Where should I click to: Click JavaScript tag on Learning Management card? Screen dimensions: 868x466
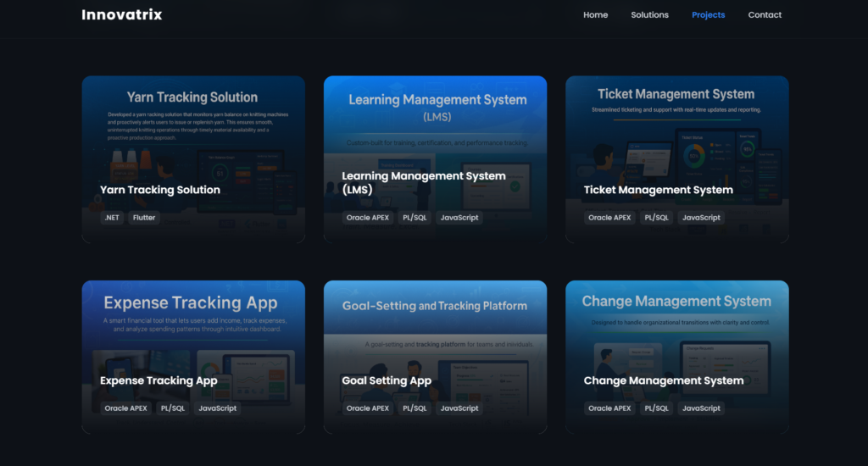click(x=459, y=218)
